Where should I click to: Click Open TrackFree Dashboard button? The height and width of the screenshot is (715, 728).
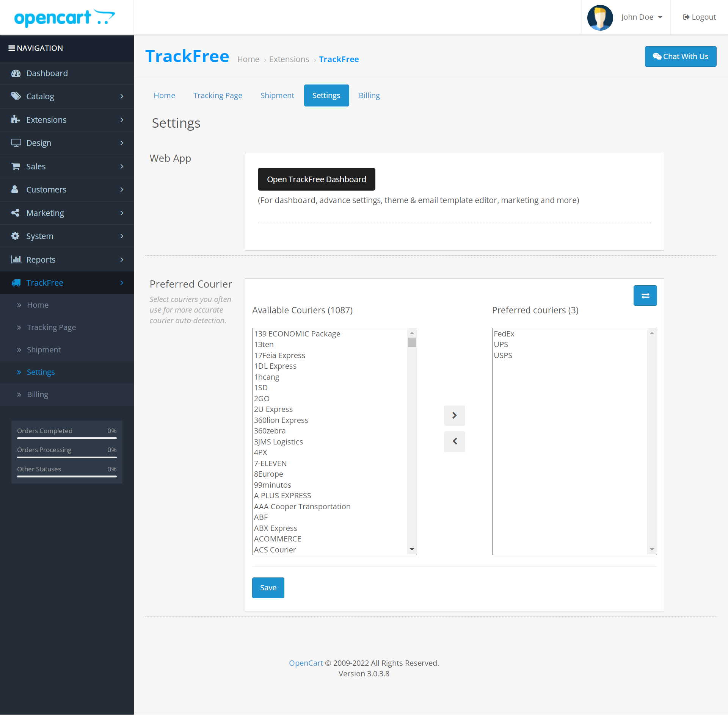(x=316, y=179)
